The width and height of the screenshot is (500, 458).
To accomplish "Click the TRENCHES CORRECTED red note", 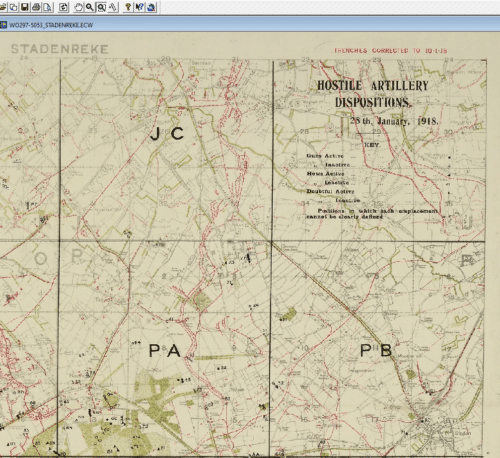I will point(390,51).
